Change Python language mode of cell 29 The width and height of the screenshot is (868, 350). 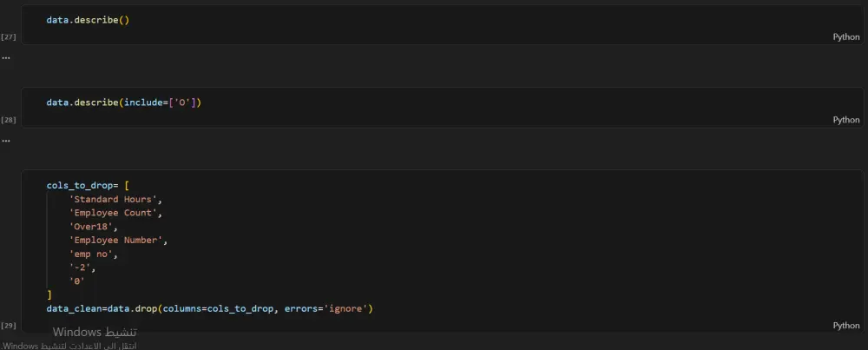click(x=845, y=326)
